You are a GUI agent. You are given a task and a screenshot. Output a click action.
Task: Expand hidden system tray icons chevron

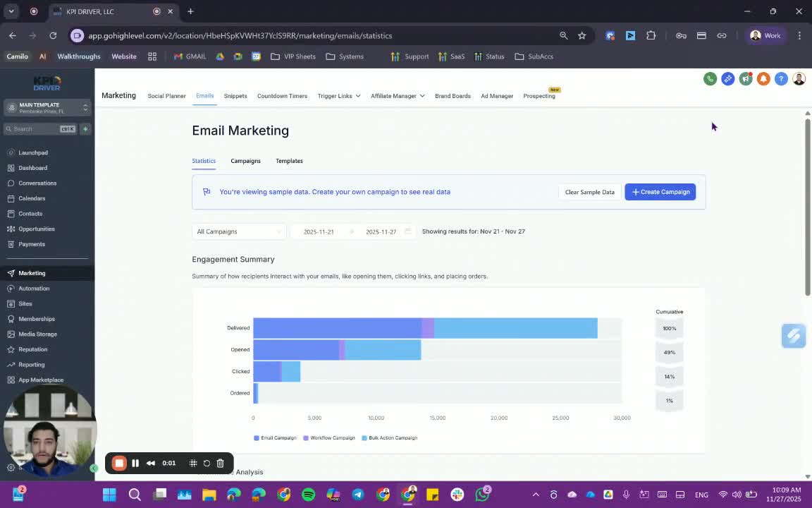click(x=536, y=495)
